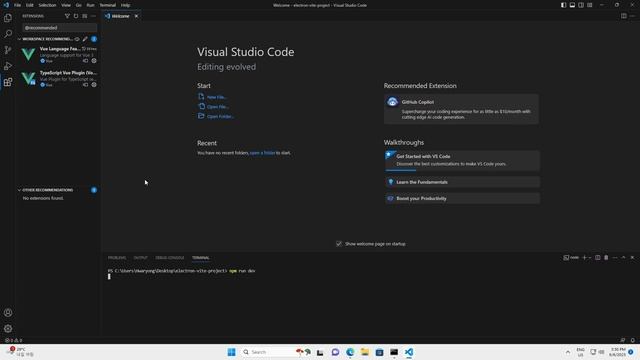The image size is (640, 360).
Task: Split the editor right
Action: tap(624, 16)
